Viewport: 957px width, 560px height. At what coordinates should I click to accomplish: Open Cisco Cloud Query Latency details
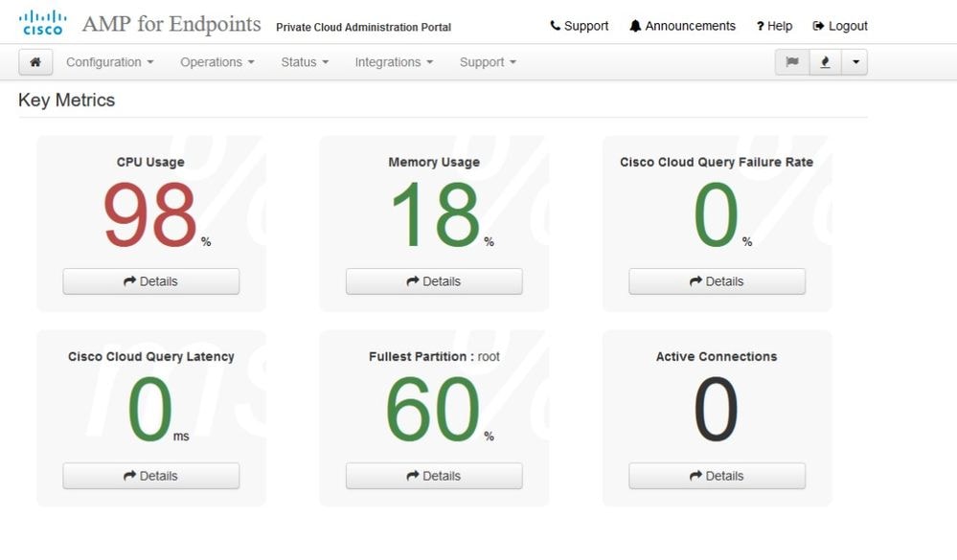click(150, 476)
